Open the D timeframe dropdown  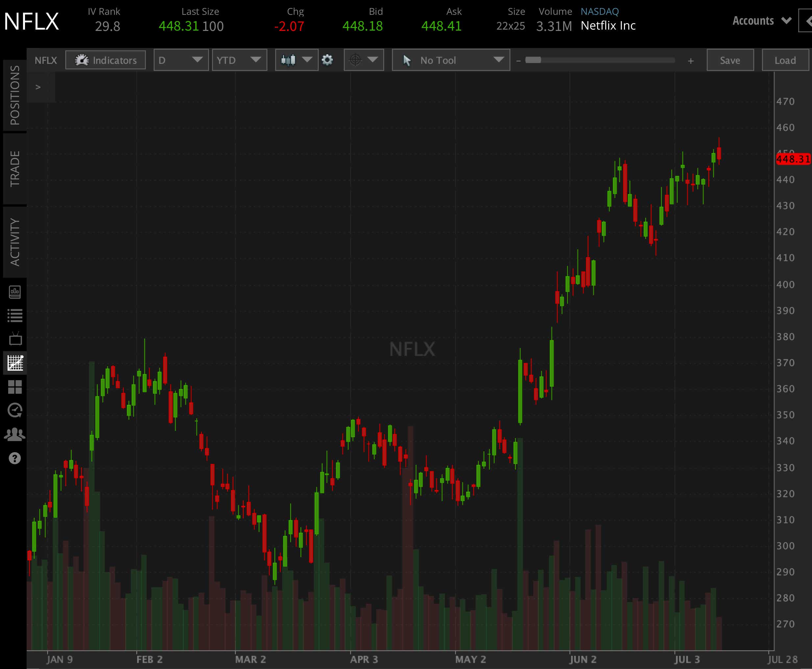181,60
